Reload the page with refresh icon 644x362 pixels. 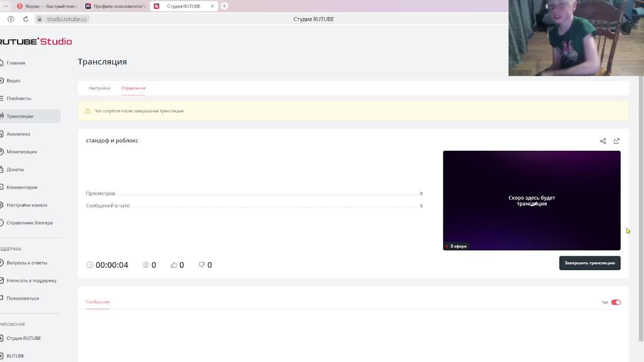coord(26,19)
